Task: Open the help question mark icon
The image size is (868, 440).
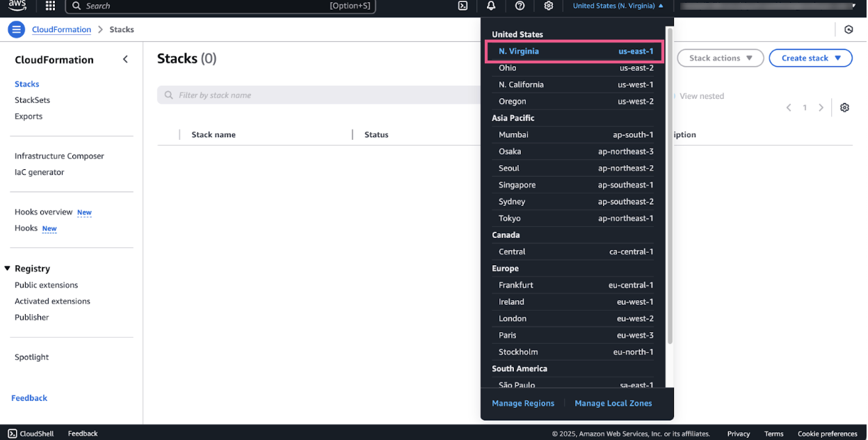Action: point(520,6)
